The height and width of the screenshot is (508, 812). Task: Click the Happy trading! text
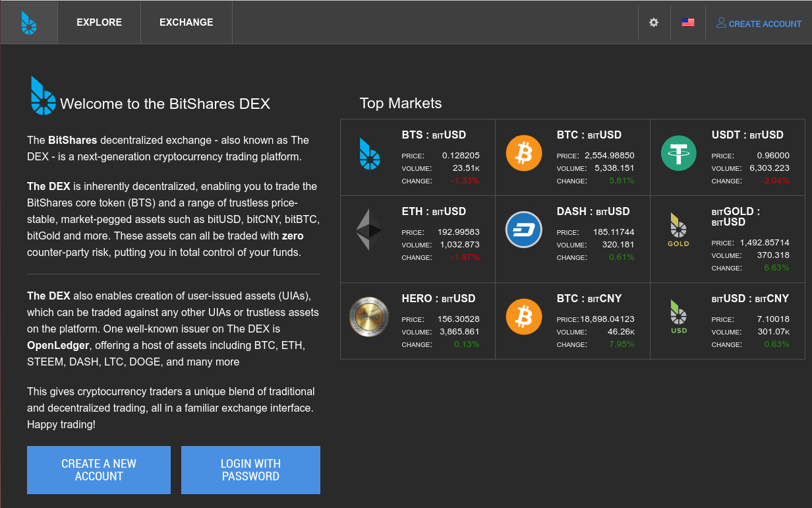(x=61, y=425)
